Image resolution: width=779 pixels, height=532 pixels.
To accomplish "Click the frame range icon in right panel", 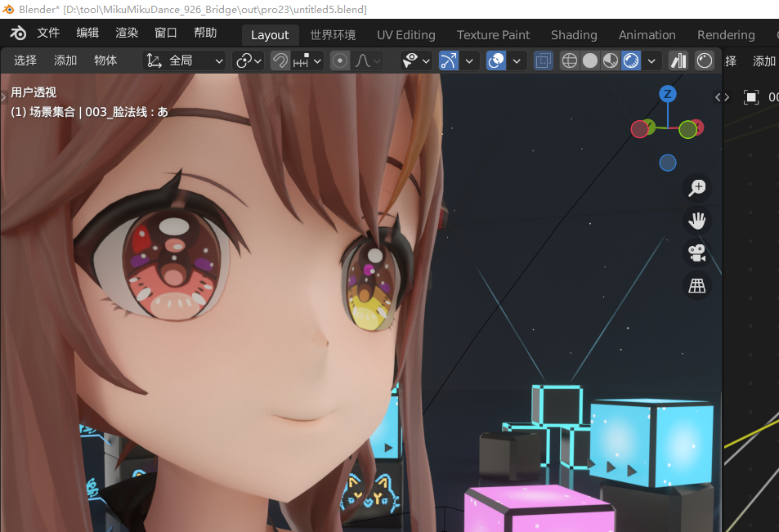I will (751, 97).
